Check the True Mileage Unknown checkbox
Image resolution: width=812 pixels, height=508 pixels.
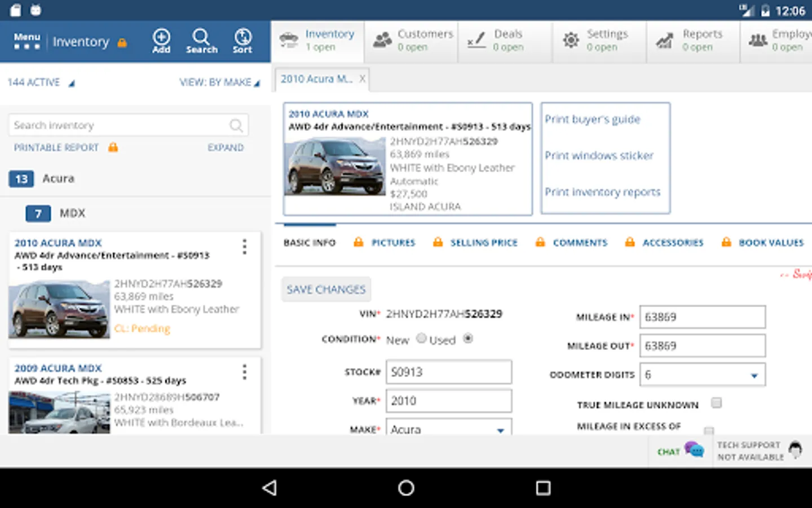(716, 402)
